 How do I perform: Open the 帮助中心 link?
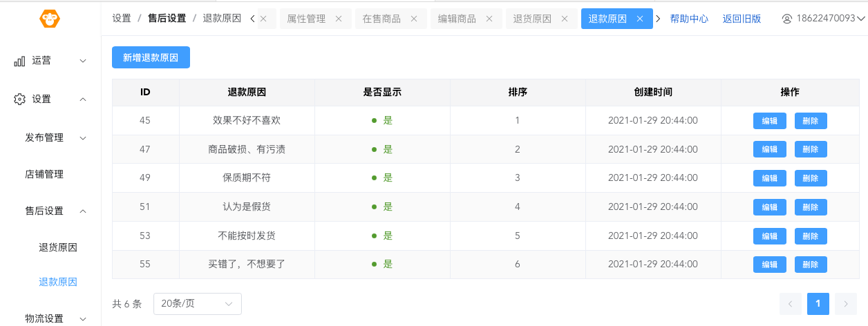pyautogui.click(x=689, y=19)
